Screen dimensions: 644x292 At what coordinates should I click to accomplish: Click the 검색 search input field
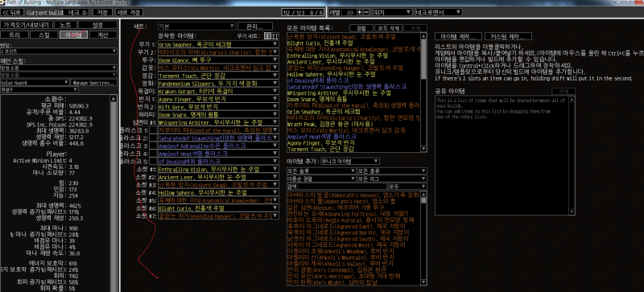click(336, 187)
